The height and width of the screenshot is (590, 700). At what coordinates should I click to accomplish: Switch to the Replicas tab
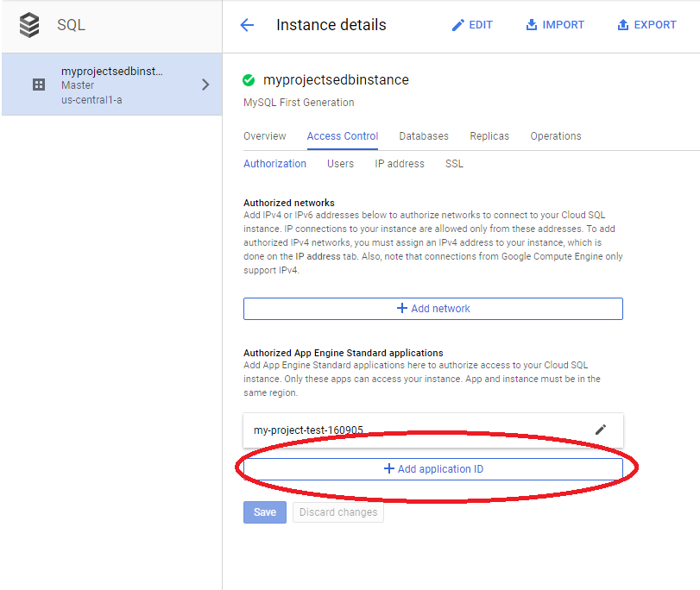pyautogui.click(x=489, y=136)
